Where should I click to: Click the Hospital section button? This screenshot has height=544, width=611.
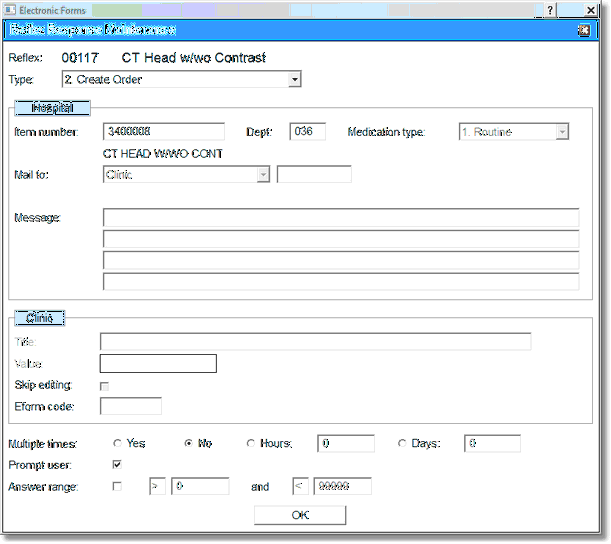coord(52,108)
